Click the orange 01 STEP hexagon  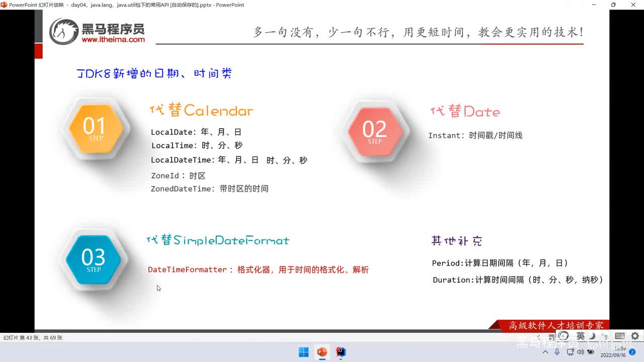tap(96, 128)
